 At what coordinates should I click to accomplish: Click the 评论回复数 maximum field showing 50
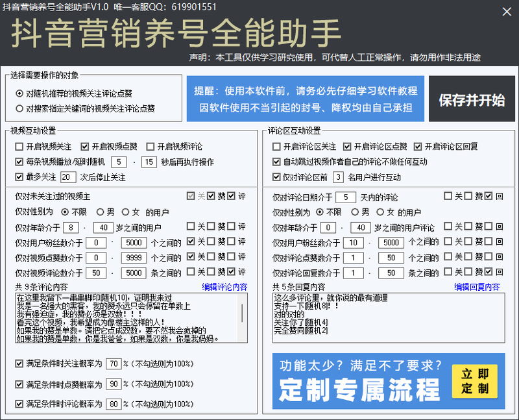(391, 273)
